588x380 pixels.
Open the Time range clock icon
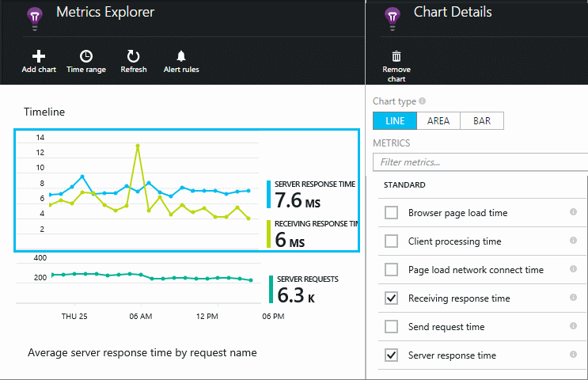[x=86, y=56]
